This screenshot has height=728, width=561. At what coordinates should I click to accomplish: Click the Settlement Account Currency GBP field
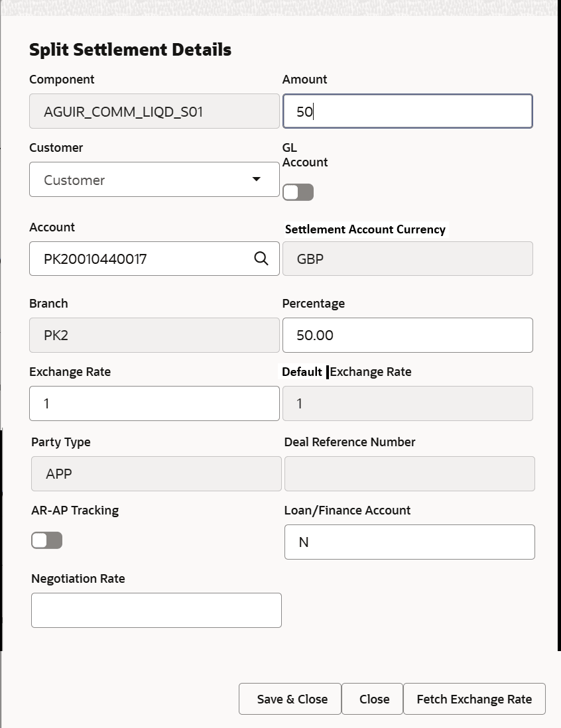click(x=408, y=259)
